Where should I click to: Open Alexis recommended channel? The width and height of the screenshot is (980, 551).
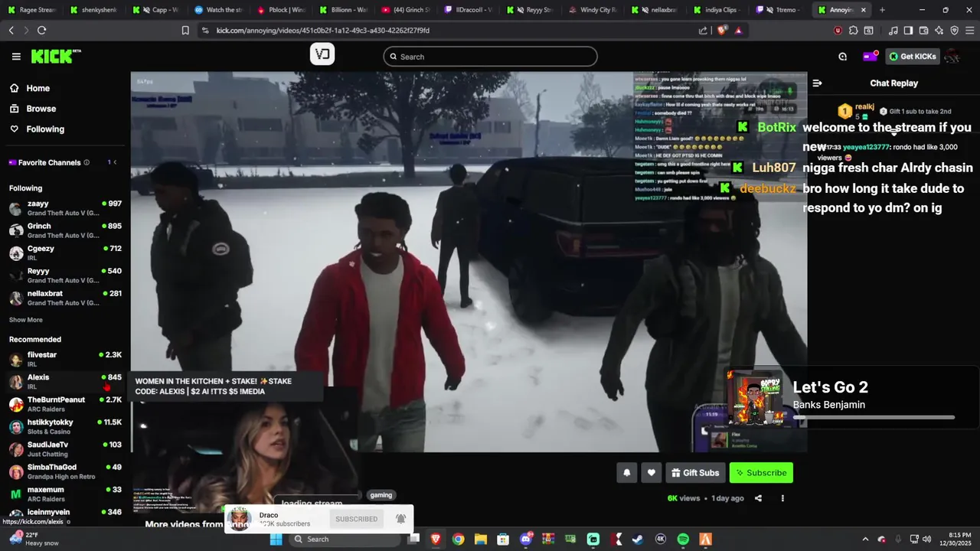click(65, 381)
